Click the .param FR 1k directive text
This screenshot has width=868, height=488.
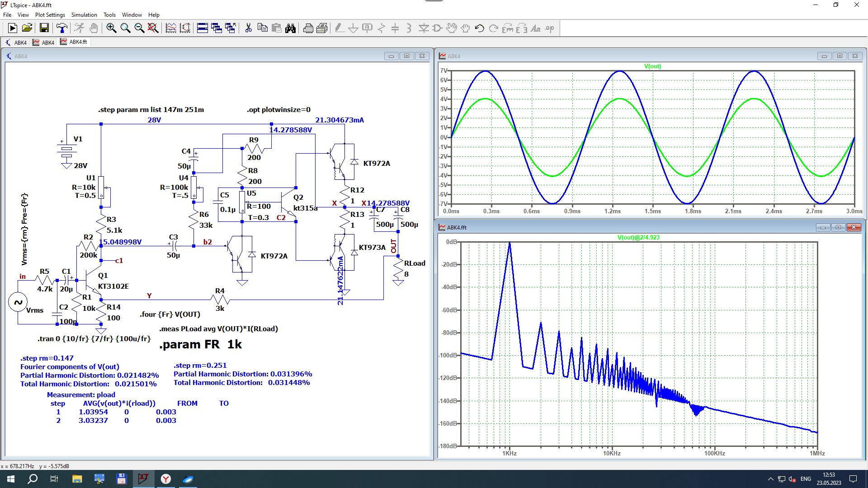coord(200,344)
